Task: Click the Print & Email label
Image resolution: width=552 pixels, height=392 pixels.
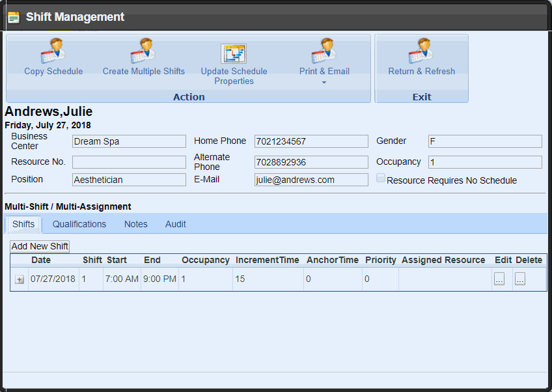Action: [x=325, y=71]
